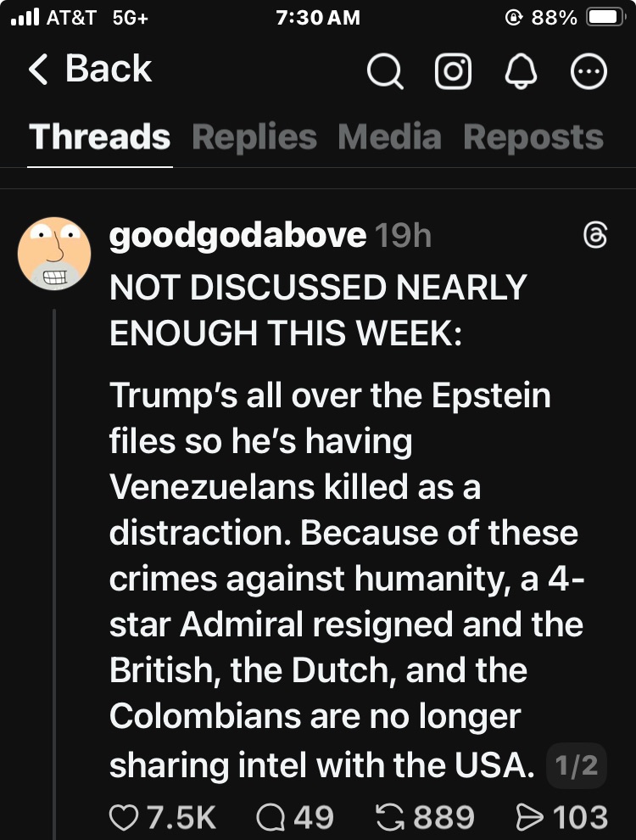636x840 pixels.
Task: Tap the 19h post timestamp
Action: click(x=403, y=237)
